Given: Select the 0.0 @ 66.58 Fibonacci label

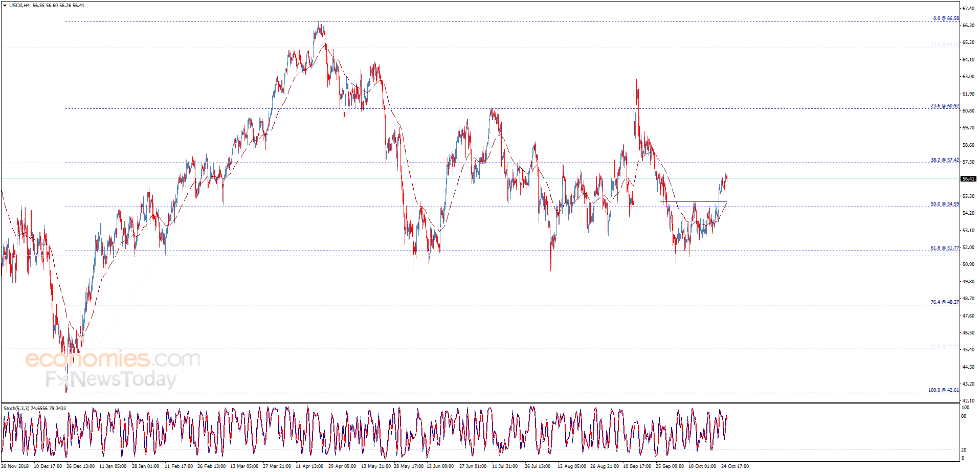Looking at the screenshot, I should click(x=946, y=18).
